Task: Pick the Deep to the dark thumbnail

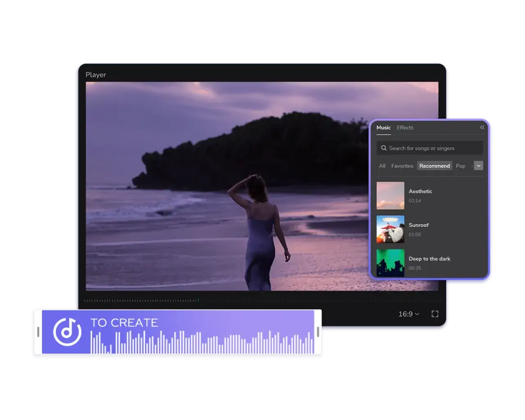Action: click(390, 263)
